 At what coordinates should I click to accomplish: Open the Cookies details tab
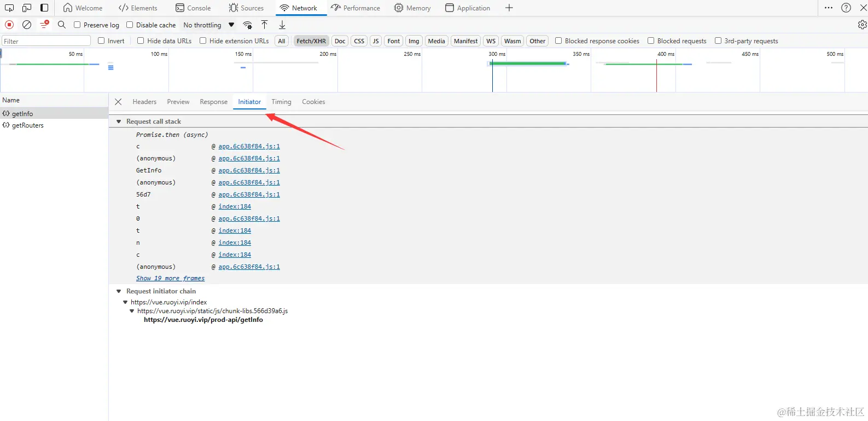pos(313,102)
